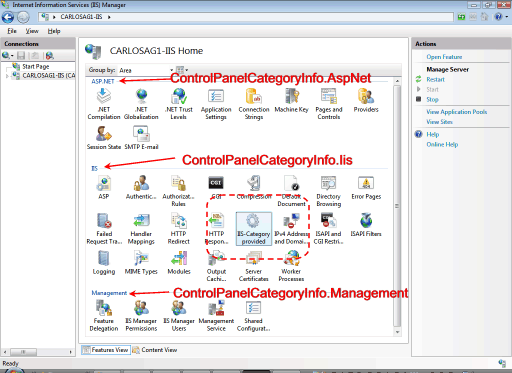Viewport: 512px width, 373px height.
Task: Click the features list vertical scrollbar
Action: click(x=397, y=206)
